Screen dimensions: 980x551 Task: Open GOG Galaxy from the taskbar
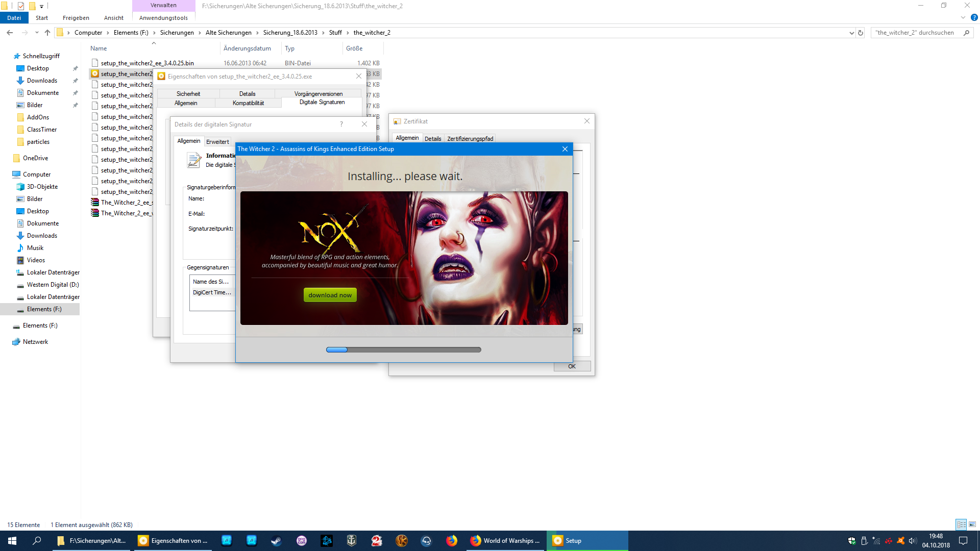click(302, 541)
